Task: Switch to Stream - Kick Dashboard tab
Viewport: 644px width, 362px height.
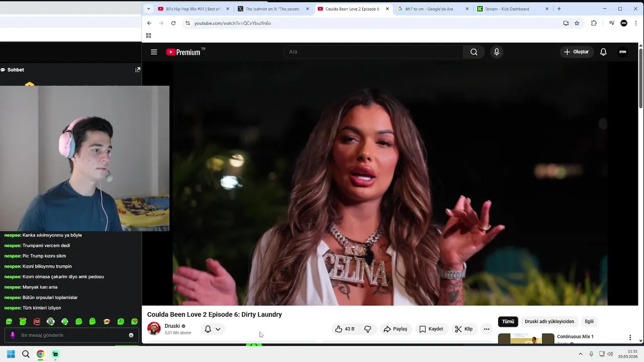Action: [513, 9]
